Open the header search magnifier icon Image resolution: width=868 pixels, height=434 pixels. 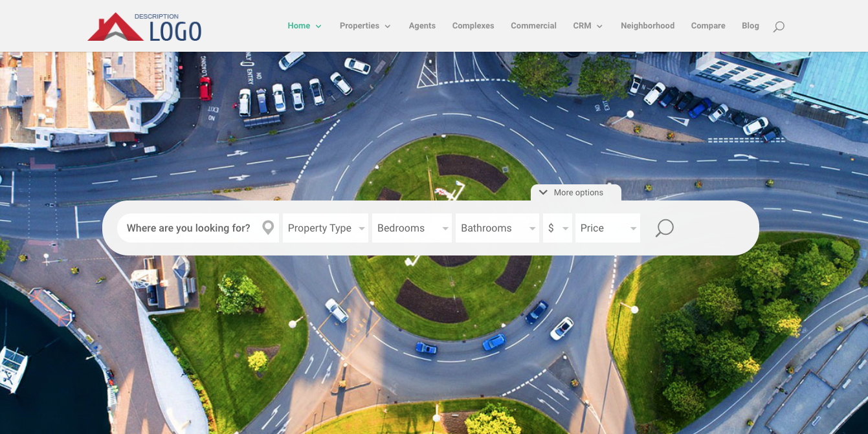(x=779, y=27)
